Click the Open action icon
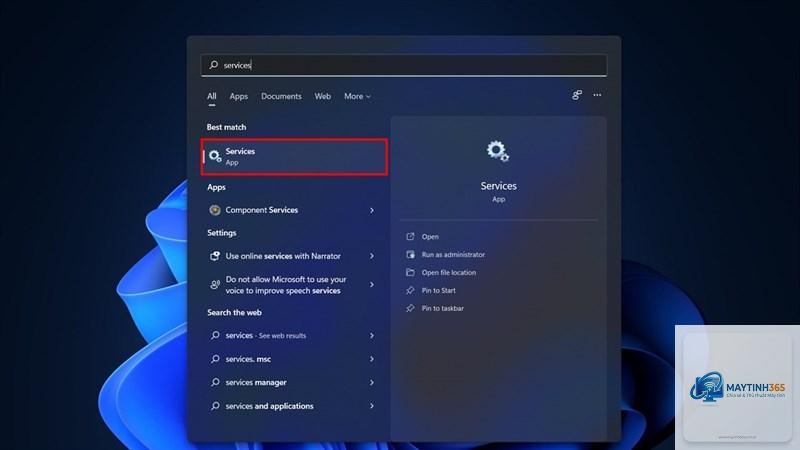This screenshot has width=800, height=450. 410,236
